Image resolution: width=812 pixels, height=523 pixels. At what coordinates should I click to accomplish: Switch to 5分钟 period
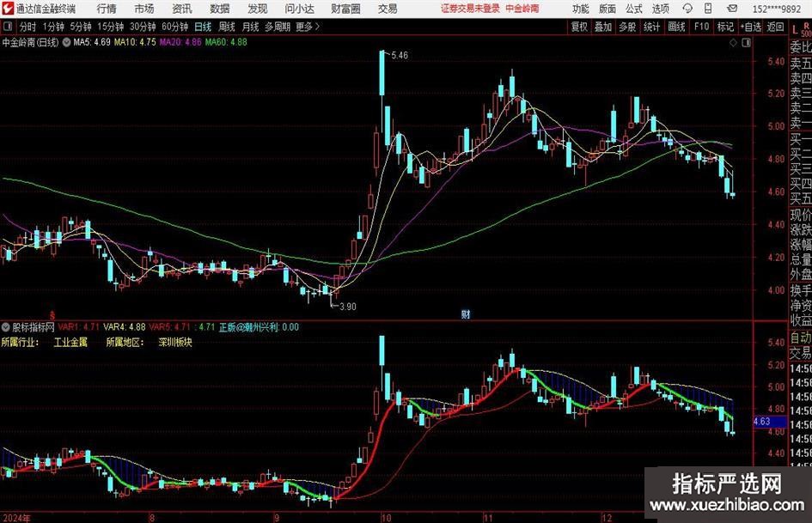[x=81, y=27]
